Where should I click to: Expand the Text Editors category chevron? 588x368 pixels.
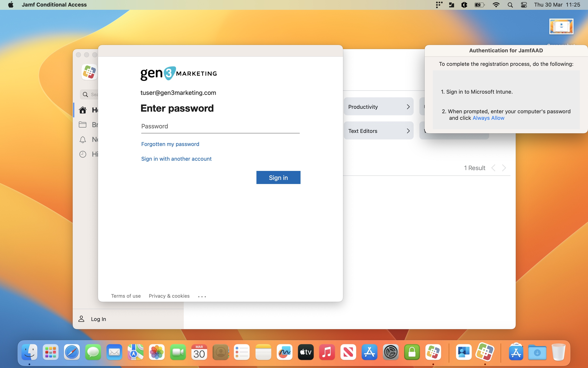(x=408, y=131)
